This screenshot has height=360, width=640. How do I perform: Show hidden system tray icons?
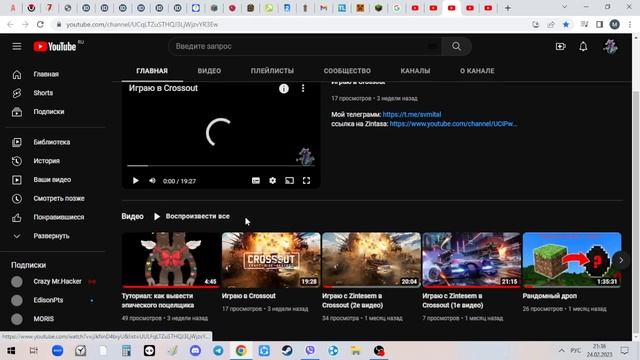pos(562,351)
